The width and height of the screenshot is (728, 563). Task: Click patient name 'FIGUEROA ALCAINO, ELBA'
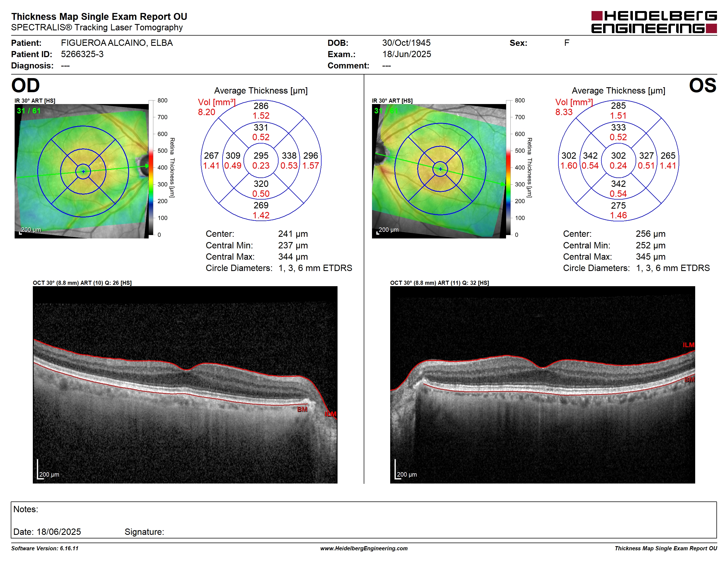tap(117, 43)
